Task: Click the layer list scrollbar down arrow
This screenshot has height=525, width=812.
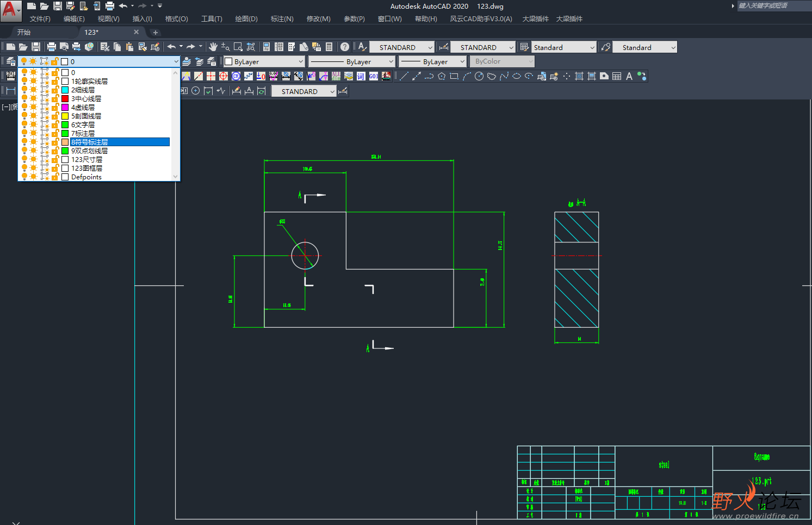Action: 175,176
